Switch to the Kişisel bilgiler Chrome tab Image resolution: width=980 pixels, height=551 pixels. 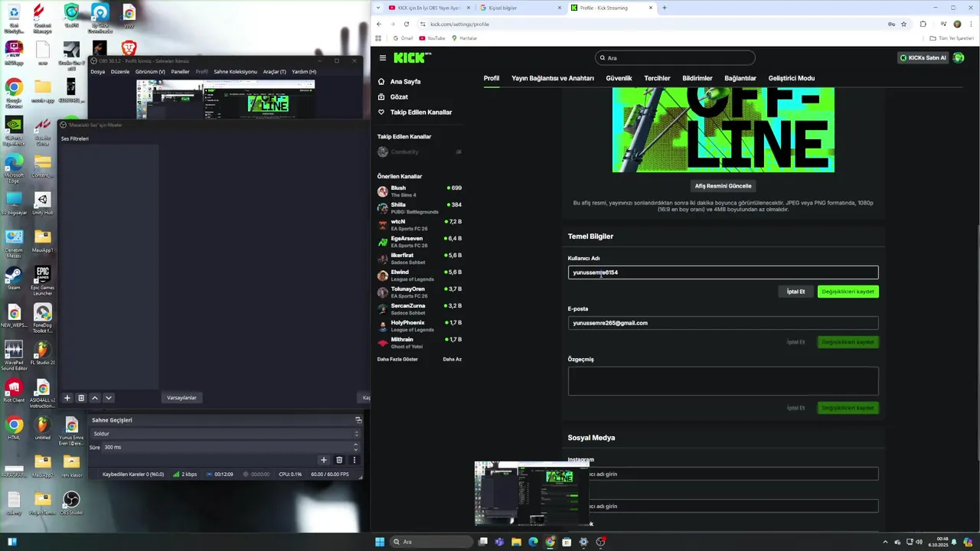coord(520,8)
